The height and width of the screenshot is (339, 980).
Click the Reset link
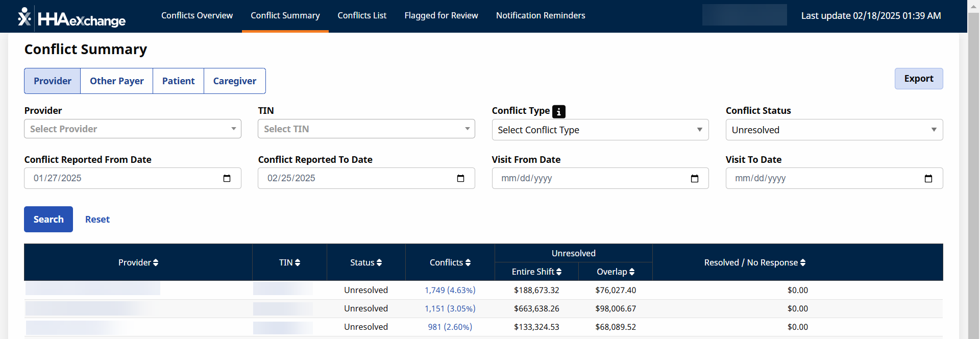click(x=97, y=220)
